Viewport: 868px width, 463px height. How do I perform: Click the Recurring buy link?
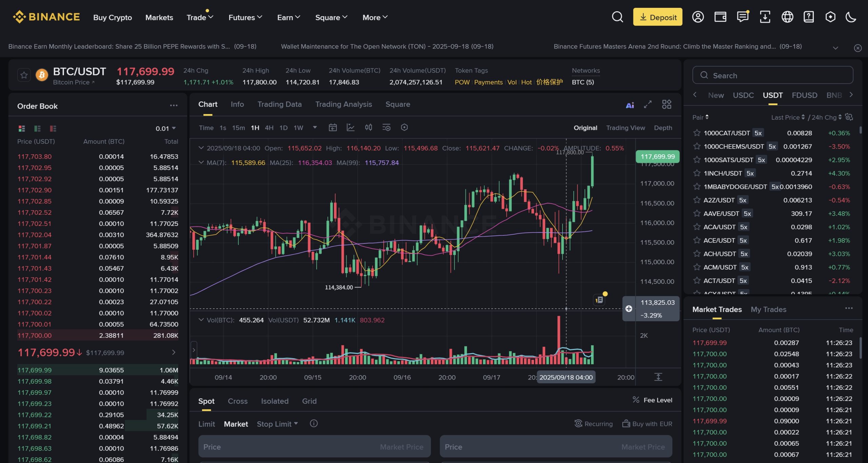tap(593, 424)
